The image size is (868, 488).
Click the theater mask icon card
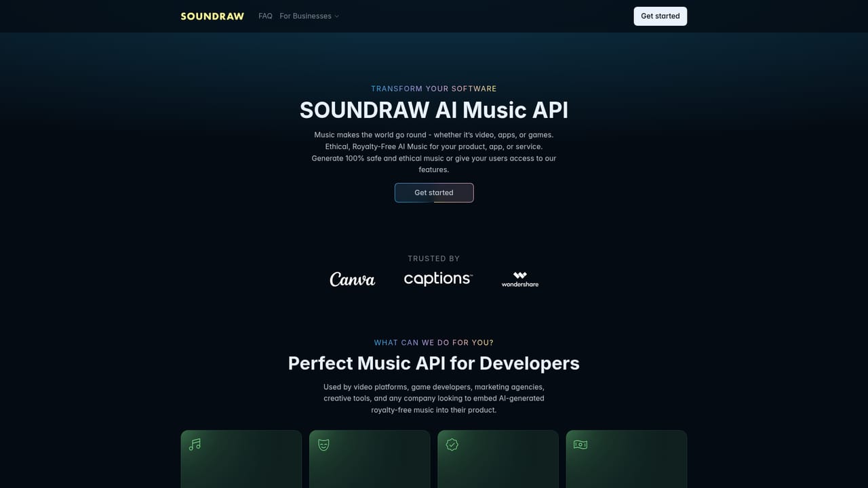pos(370,459)
